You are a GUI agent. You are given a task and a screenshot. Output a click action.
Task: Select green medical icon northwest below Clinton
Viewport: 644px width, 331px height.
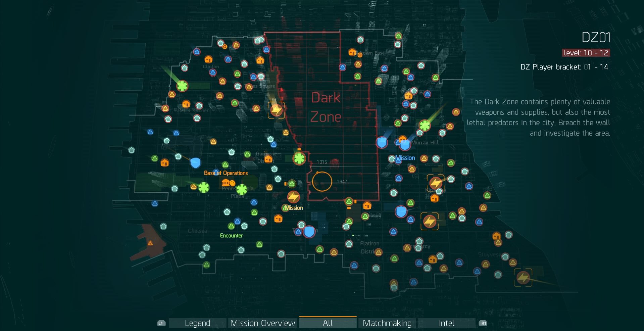pyautogui.click(x=182, y=86)
